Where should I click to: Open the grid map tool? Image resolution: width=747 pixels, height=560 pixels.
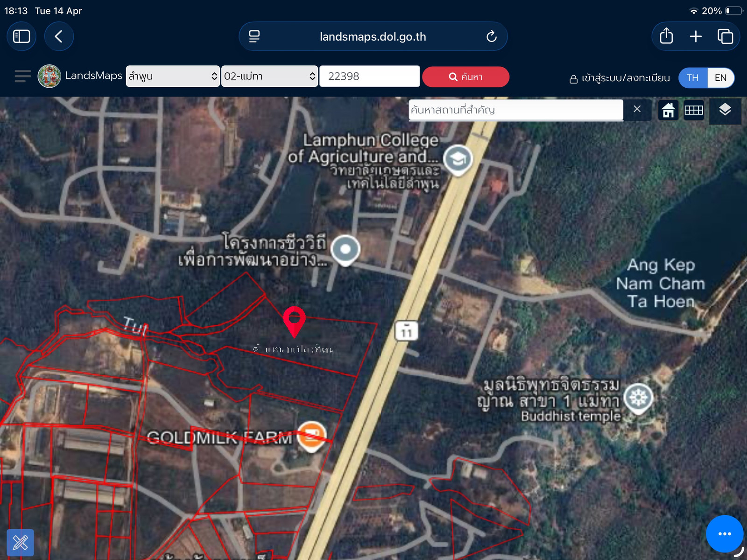694,110
